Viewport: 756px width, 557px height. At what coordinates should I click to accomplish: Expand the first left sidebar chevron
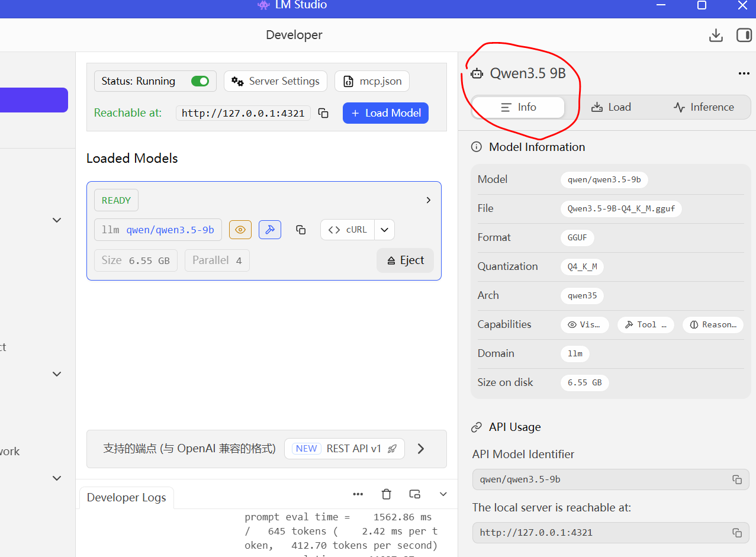[57, 220]
